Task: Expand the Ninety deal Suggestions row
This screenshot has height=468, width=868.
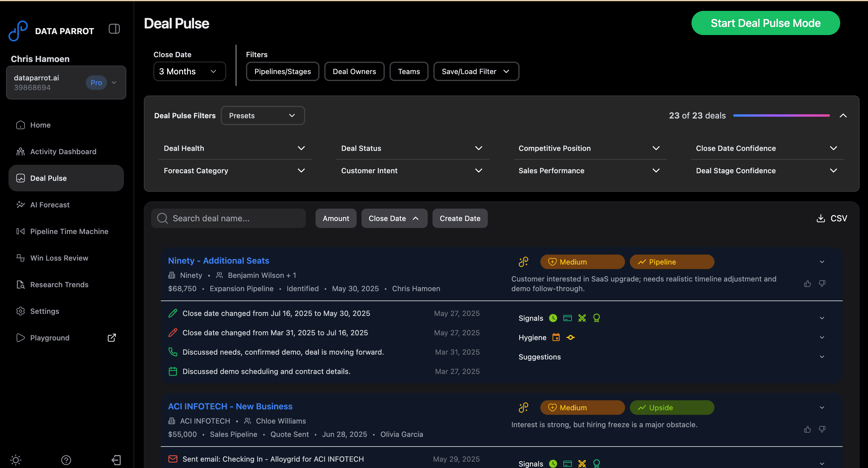Action: [x=822, y=357]
